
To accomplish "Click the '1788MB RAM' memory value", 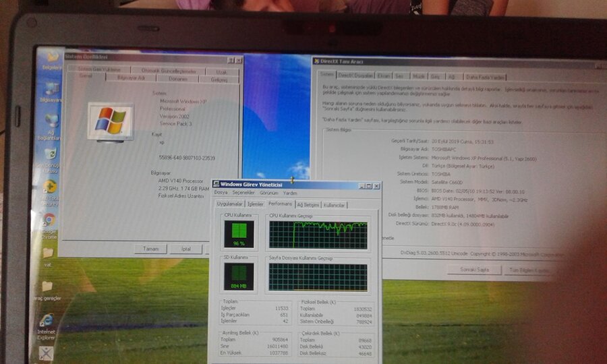I will click(445, 208).
